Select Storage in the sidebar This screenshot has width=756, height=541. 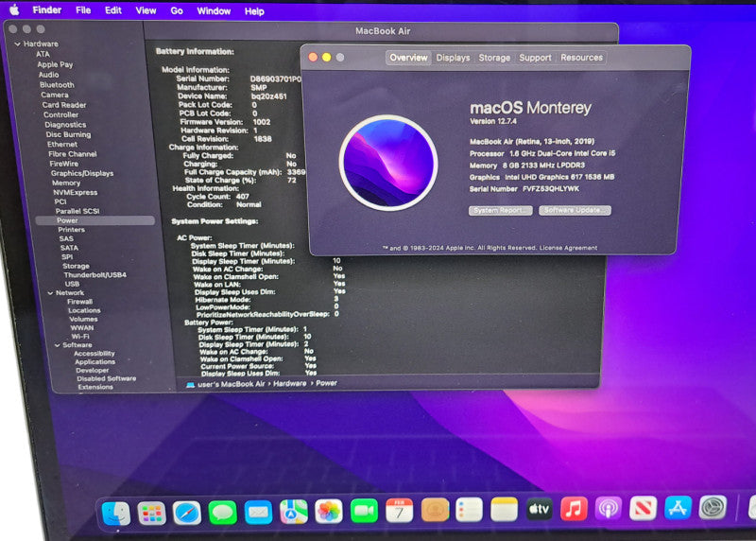pyautogui.click(x=76, y=266)
